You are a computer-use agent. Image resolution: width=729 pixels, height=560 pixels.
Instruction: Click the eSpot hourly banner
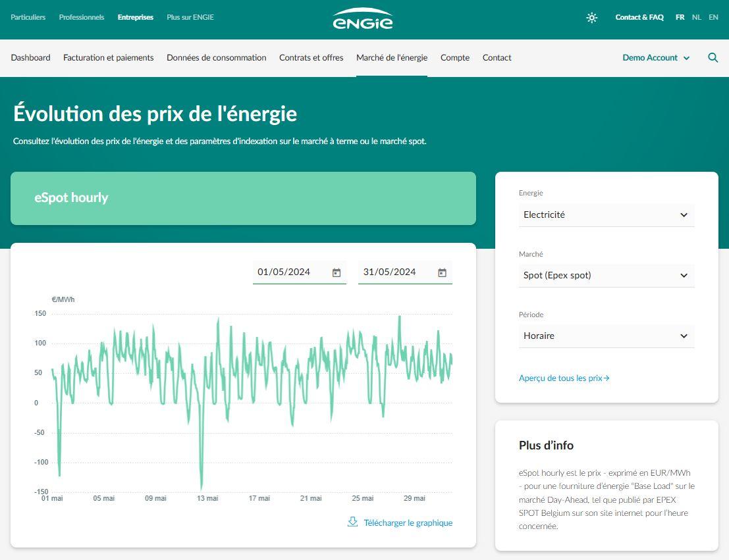point(243,199)
